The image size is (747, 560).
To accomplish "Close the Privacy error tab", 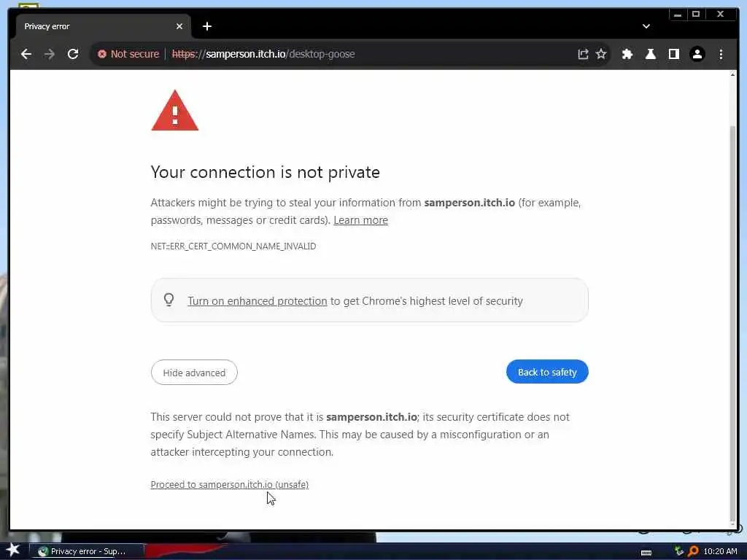I will pos(179,26).
